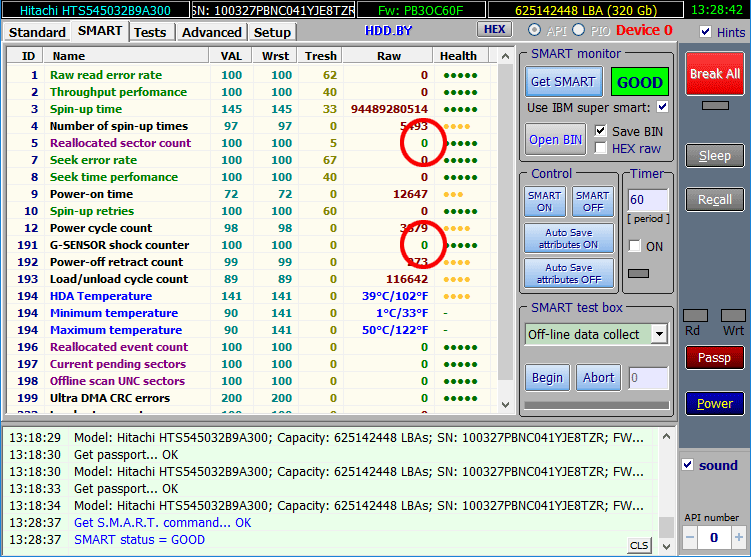Click the Raw column header
Viewport: 751px width, 557px height.
[x=388, y=56]
